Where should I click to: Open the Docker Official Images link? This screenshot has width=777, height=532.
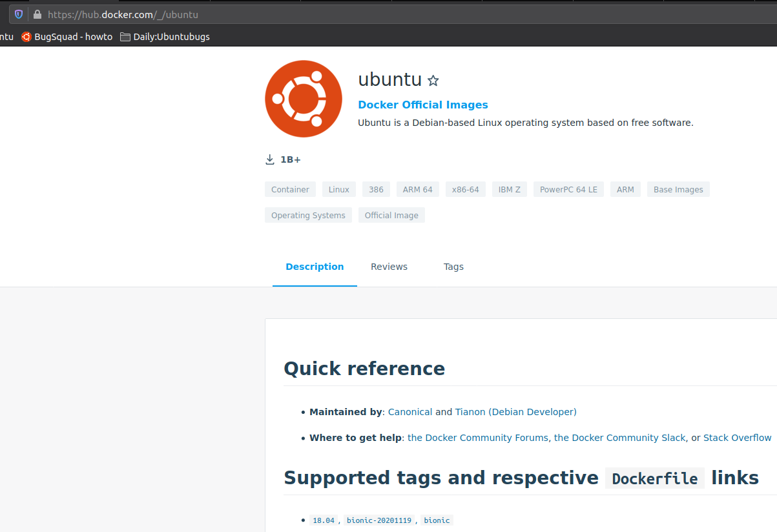click(422, 105)
